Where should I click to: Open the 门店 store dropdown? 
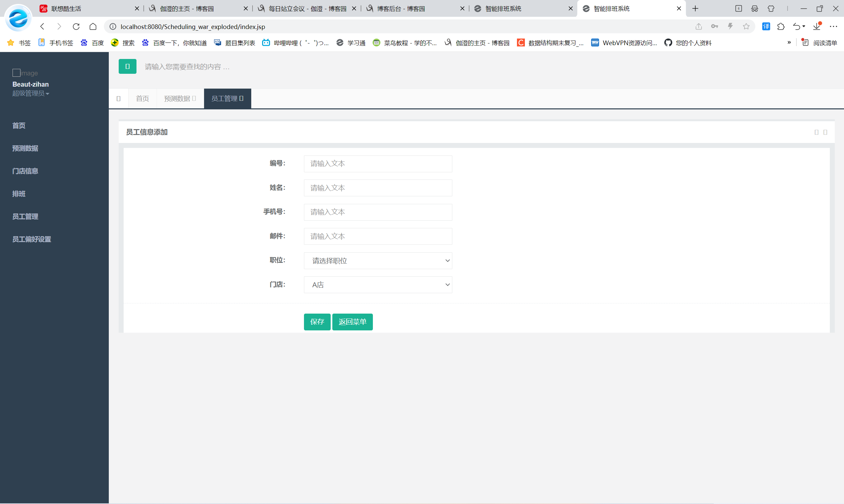[377, 285]
